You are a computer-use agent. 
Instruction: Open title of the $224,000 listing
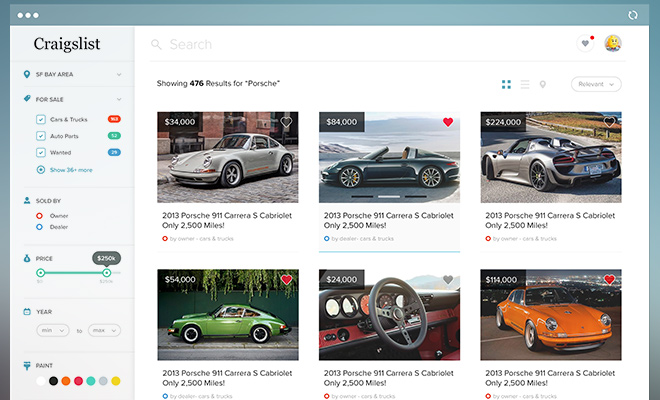[x=550, y=220]
